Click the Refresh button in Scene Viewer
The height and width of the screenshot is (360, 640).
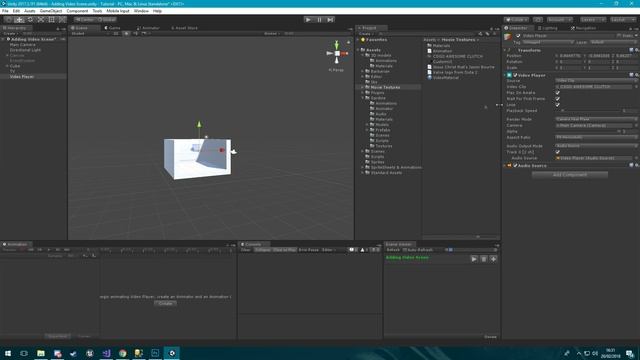click(x=393, y=250)
